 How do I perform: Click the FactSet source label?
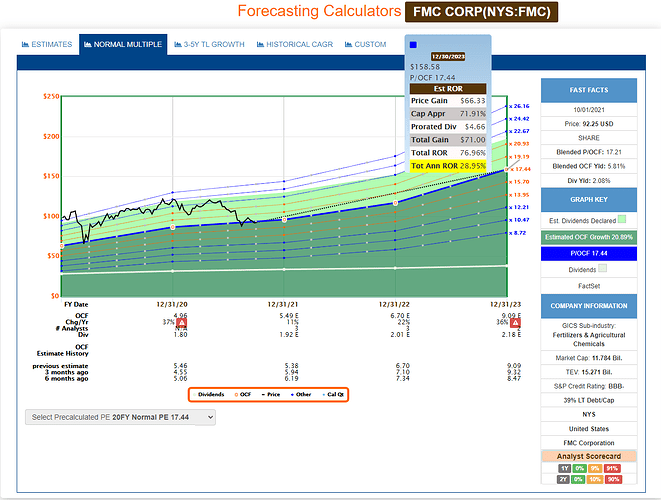coord(588,286)
